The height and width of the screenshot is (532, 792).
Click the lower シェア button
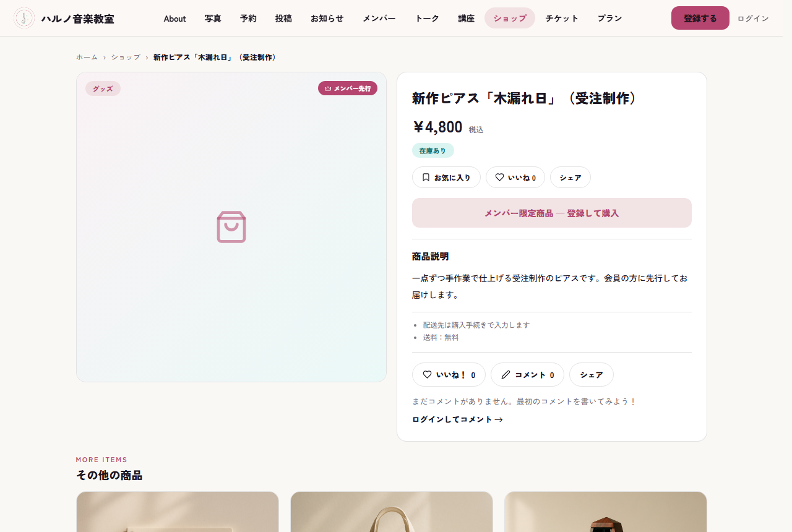592,374
